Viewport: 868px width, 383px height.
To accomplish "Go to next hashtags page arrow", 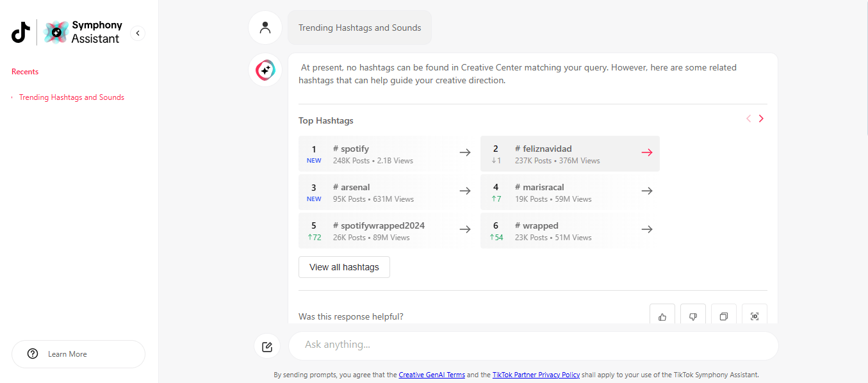I will [x=761, y=118].
